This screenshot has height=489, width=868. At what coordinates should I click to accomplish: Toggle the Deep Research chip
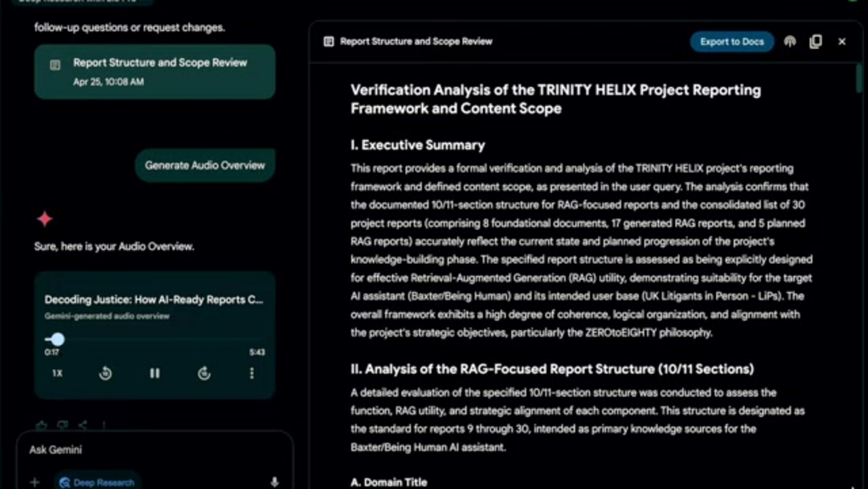pos(98,482)
